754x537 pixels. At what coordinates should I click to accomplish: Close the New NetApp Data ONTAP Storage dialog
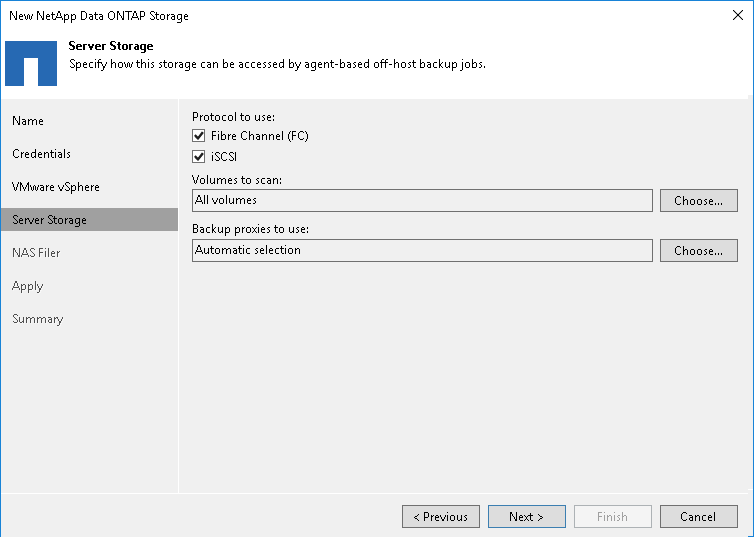point(738,15)
